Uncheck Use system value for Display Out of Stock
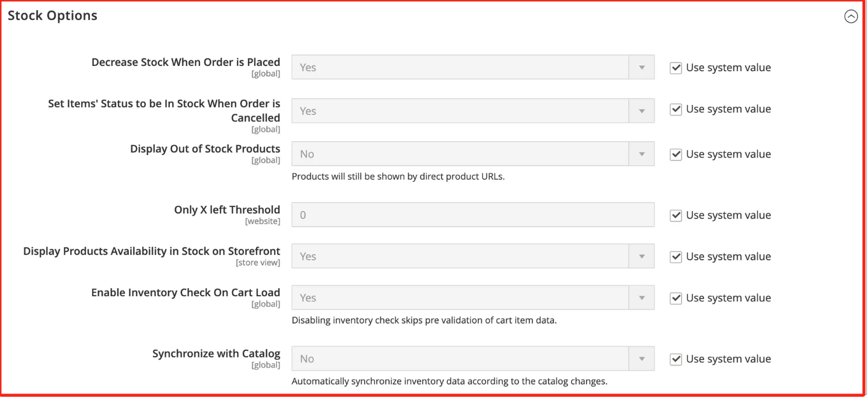Screen dimensions: 868x397 675,154
